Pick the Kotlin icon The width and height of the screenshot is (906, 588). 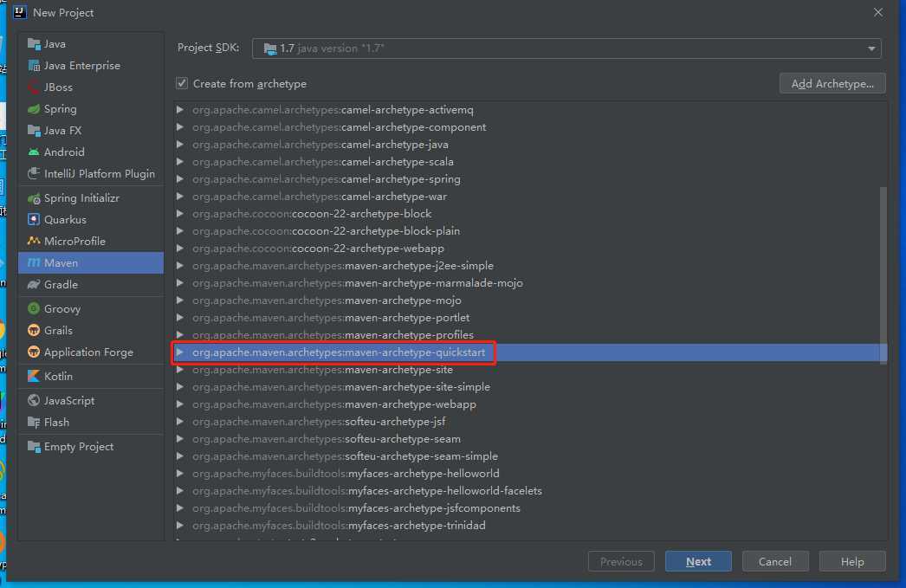[x=34, y=376]
